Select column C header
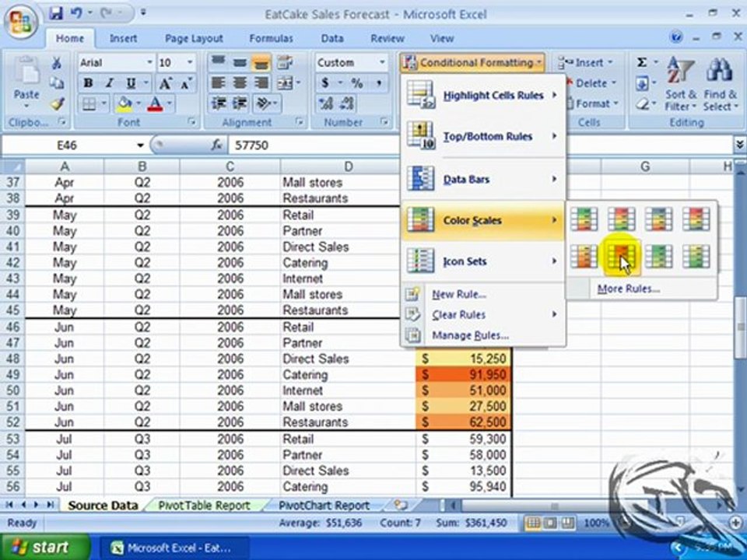Viewport: 747px width, 560px height. coord(230,166)
